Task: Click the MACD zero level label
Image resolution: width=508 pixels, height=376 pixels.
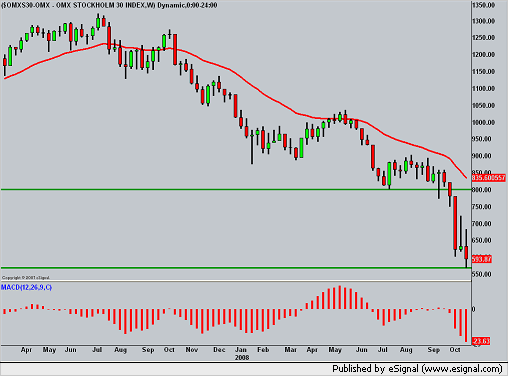Action: point(474,309)
